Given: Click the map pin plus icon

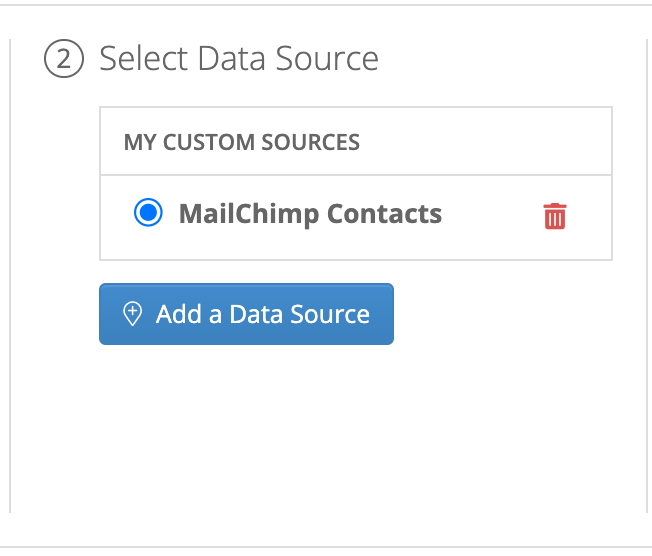Looking at the screenshot, I should click(133, 314).
